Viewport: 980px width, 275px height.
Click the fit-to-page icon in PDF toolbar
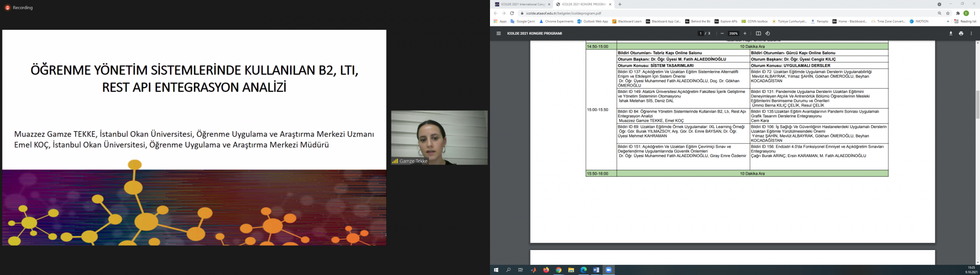tap(758, 33)
